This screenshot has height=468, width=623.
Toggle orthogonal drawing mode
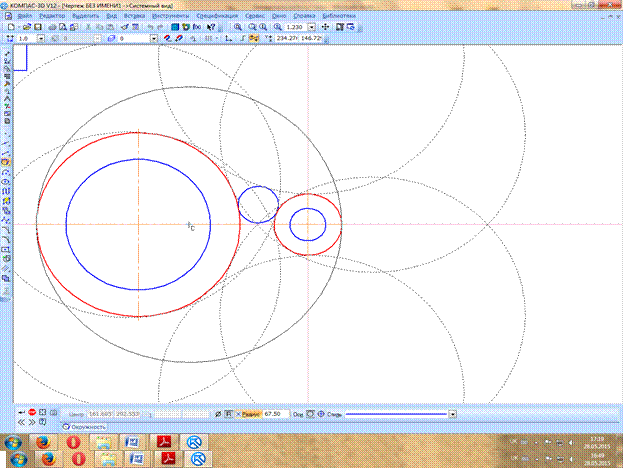241,39
